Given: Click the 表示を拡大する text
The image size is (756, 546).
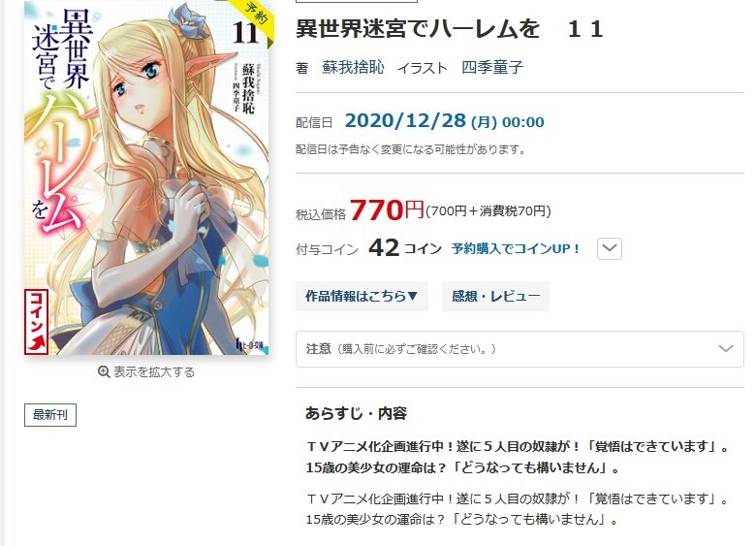Looking at the screenshot, I should point(154,371).
